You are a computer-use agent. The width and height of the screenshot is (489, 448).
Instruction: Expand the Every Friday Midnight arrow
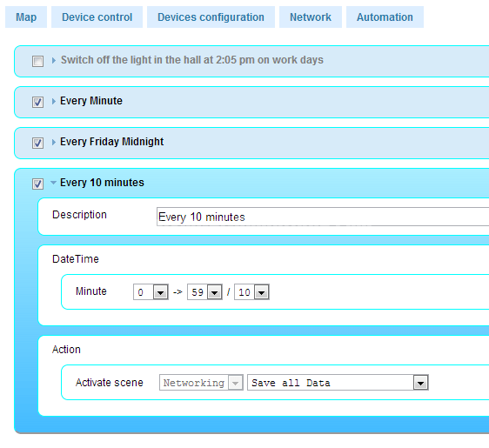pos(54,142)
